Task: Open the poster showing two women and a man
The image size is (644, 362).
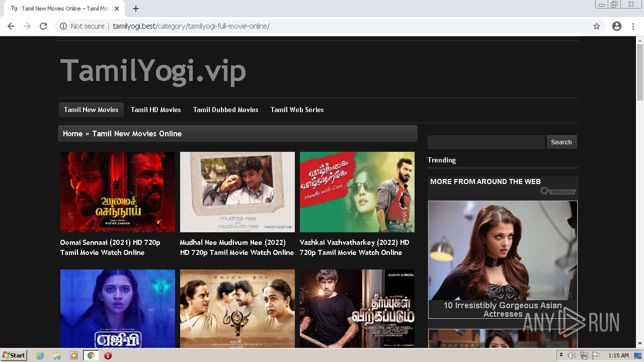Action: click(237, 309)
